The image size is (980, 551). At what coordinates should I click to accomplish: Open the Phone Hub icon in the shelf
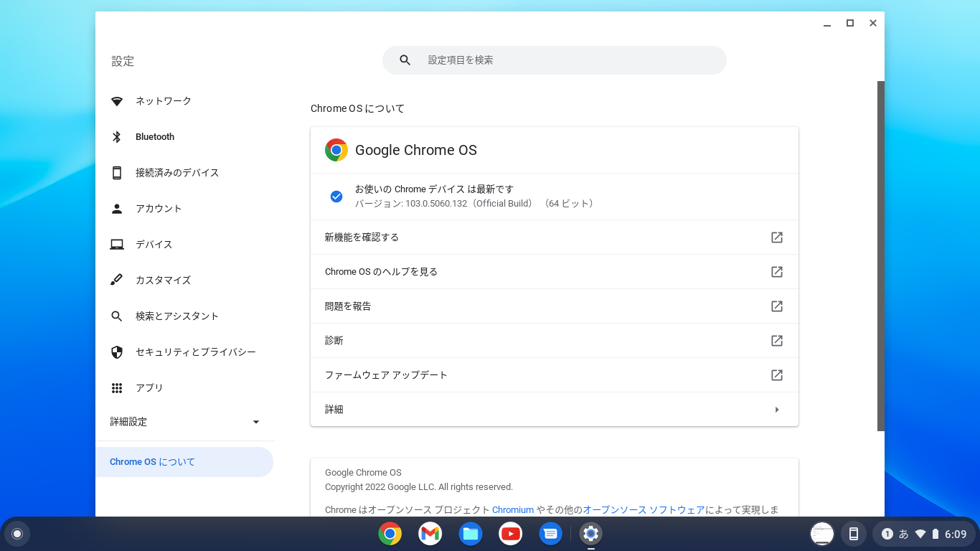854,534
